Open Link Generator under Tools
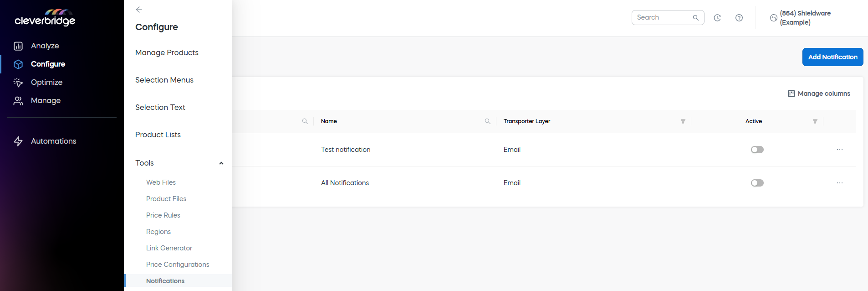 coord(169,248)
